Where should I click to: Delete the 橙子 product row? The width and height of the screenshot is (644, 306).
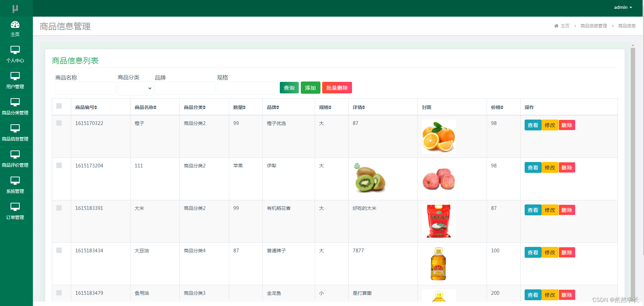pos(567,125)
